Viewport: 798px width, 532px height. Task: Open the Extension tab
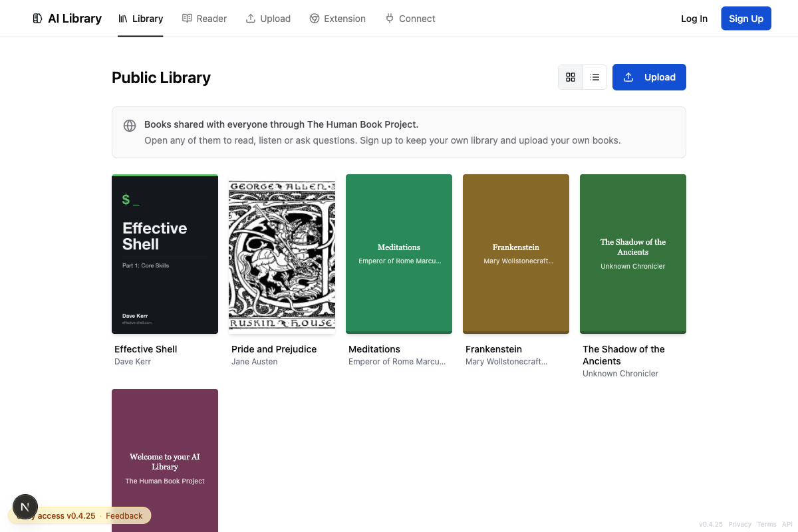338,19
